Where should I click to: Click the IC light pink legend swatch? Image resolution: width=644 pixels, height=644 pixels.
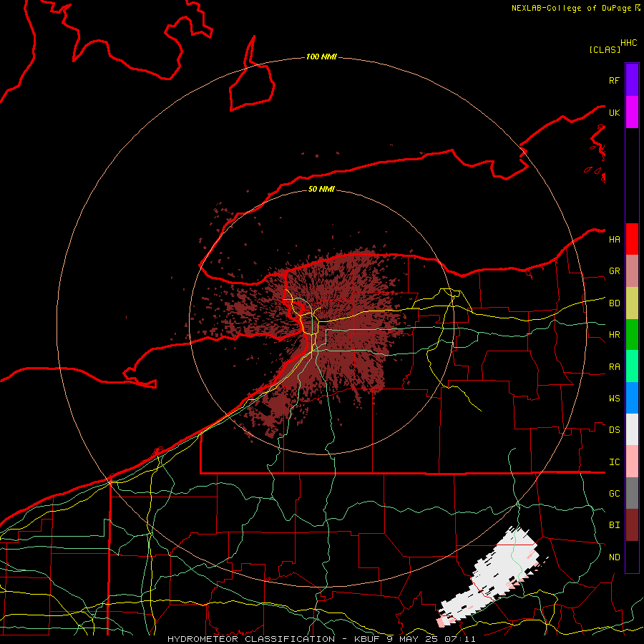632,462
